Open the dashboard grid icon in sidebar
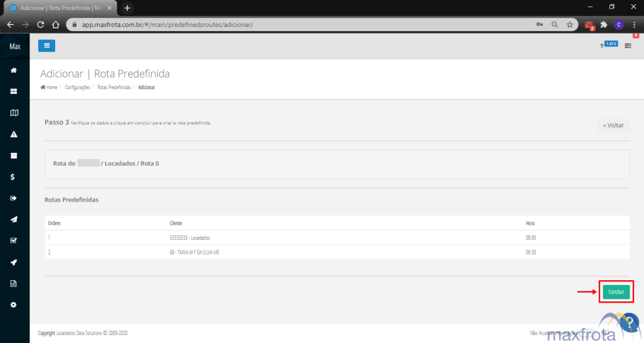Image resolution: width=644 pixels, height=343 pixels. pyautogui.click(x=13, y=91)
